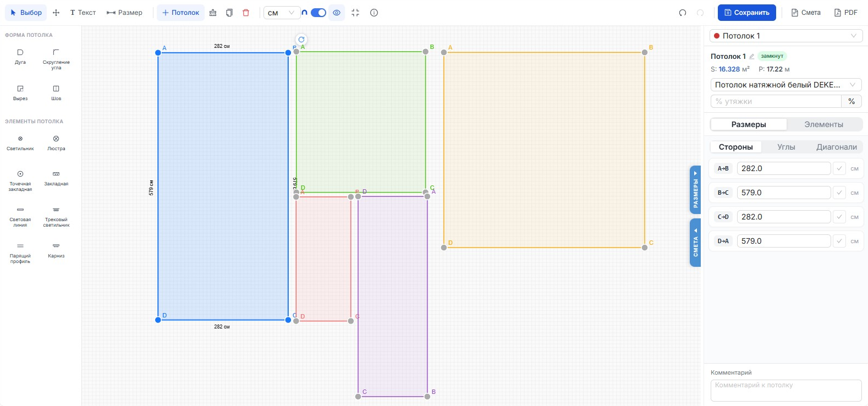This screenshot has height=406, width=868.
Task: Open the Потолок 1 ceiling selector dropdown
Action: click(x=785, y=36)
